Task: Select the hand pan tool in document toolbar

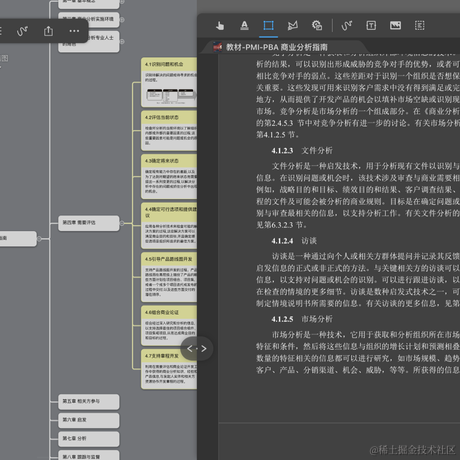Action: pyautogui.click(x=220, y=26)
